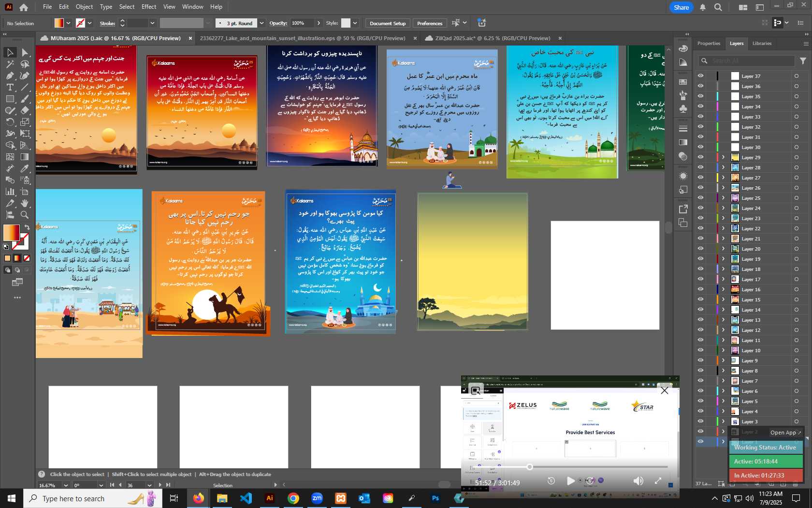Open the Window menu

coord(192,7)
